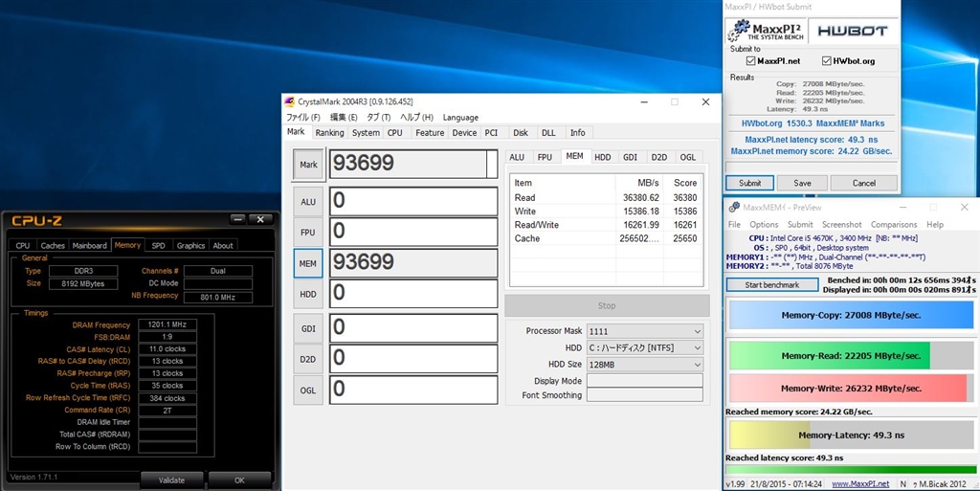Expand the HDD drive selection combo box
This screenshot has height=491, width=980.
coord(645,347)
